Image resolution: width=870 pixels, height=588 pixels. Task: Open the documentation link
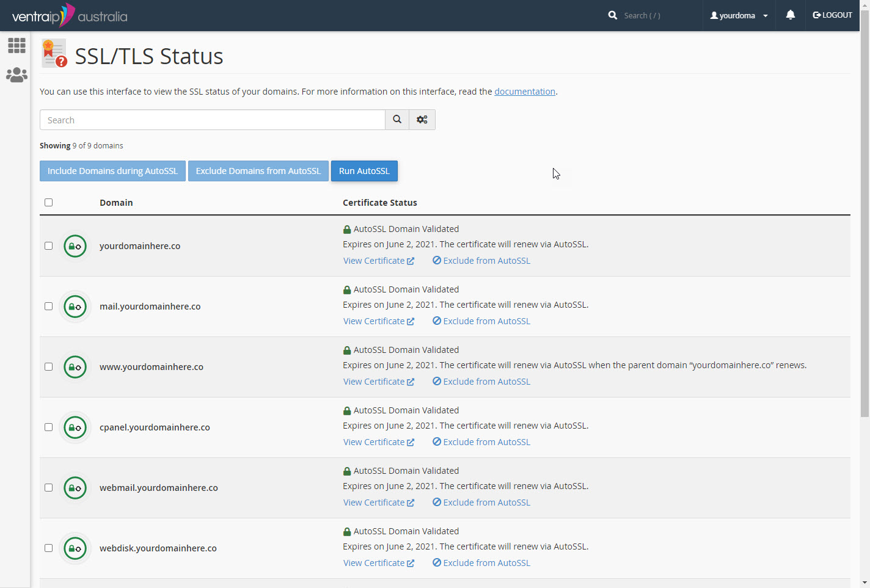tap(525, 92)
